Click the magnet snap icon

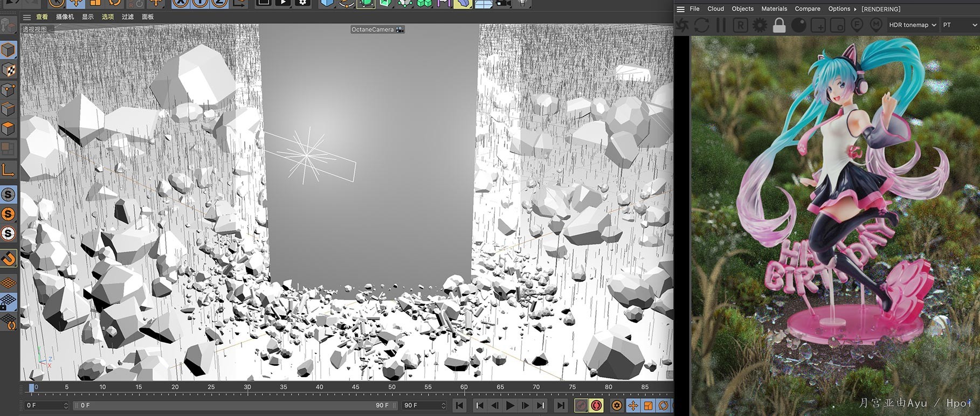point(8,259)
